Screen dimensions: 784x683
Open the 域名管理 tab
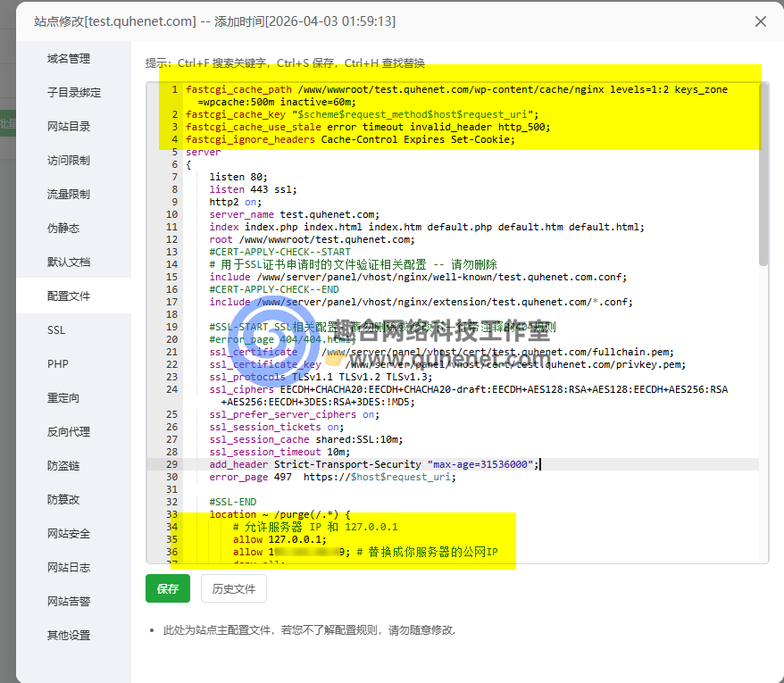69,59
